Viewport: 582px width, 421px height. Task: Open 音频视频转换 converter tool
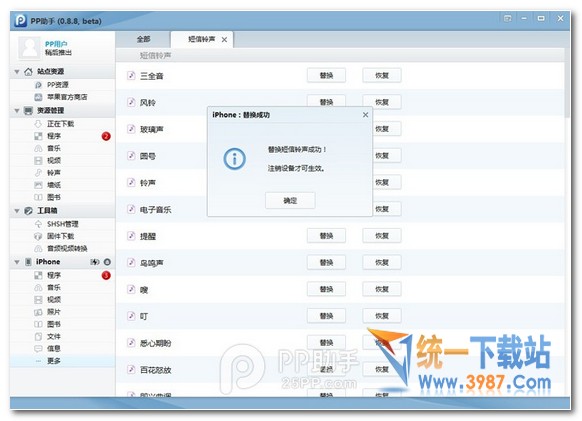67,249
